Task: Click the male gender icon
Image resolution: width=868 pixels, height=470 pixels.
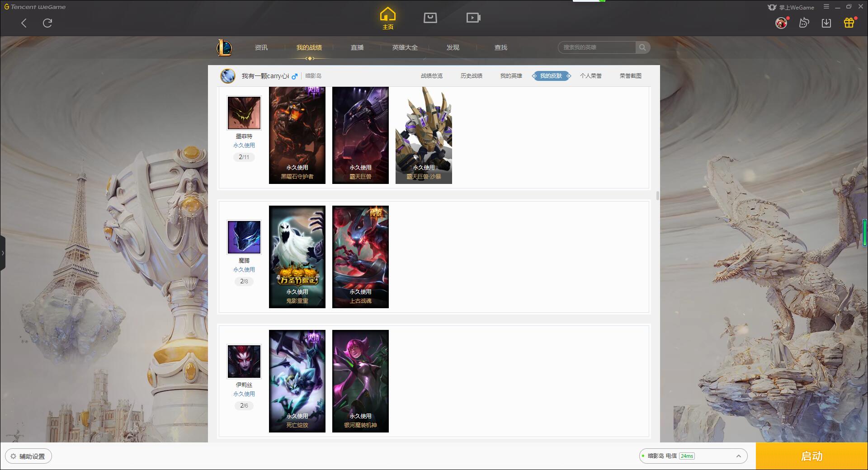Action: click(x=294, y=76)
